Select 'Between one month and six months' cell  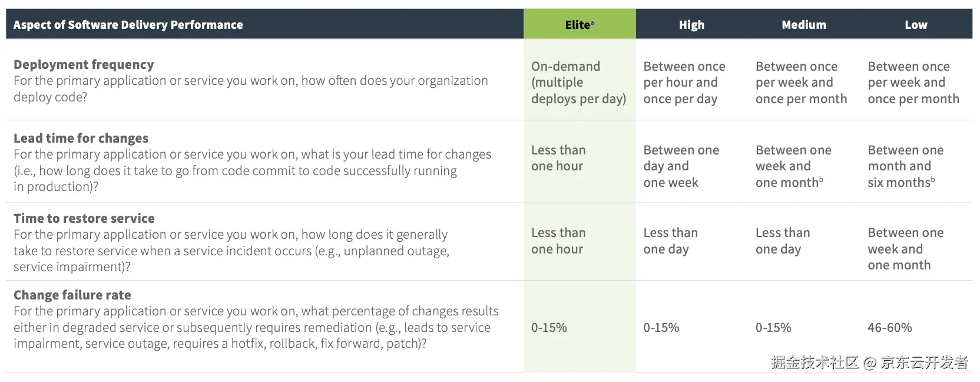905,166
